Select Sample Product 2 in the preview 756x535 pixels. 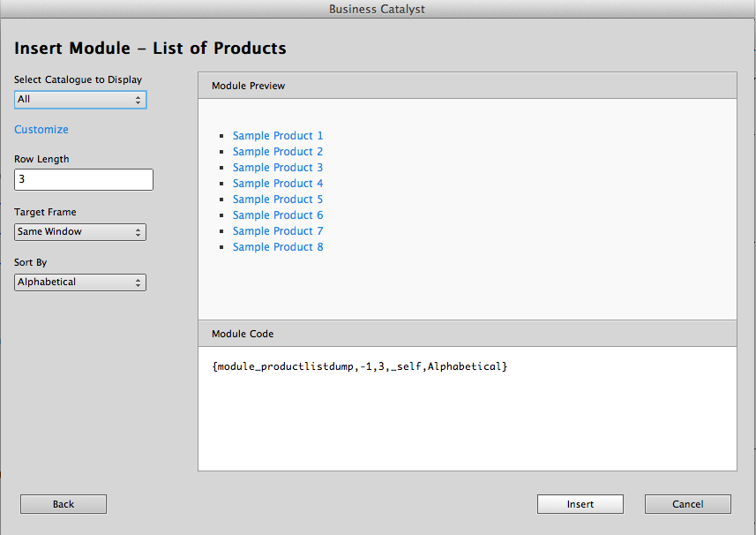[x=277, y=151]
